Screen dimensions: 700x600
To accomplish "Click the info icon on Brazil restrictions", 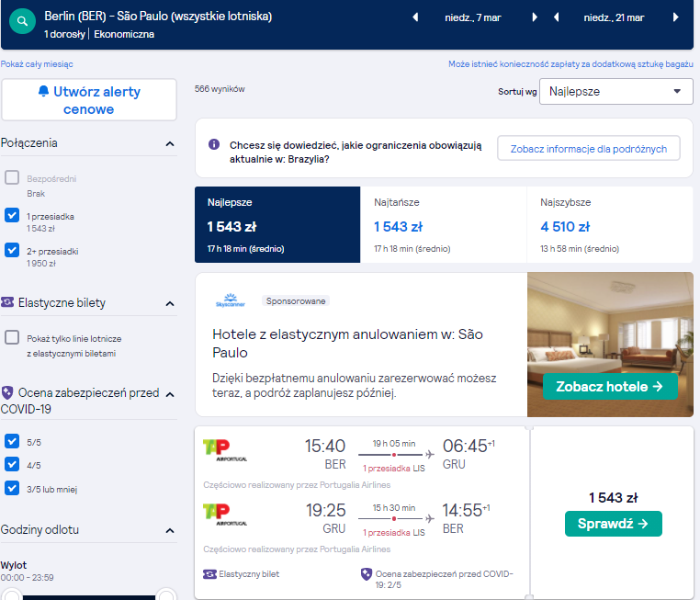I will click(214, 144).
